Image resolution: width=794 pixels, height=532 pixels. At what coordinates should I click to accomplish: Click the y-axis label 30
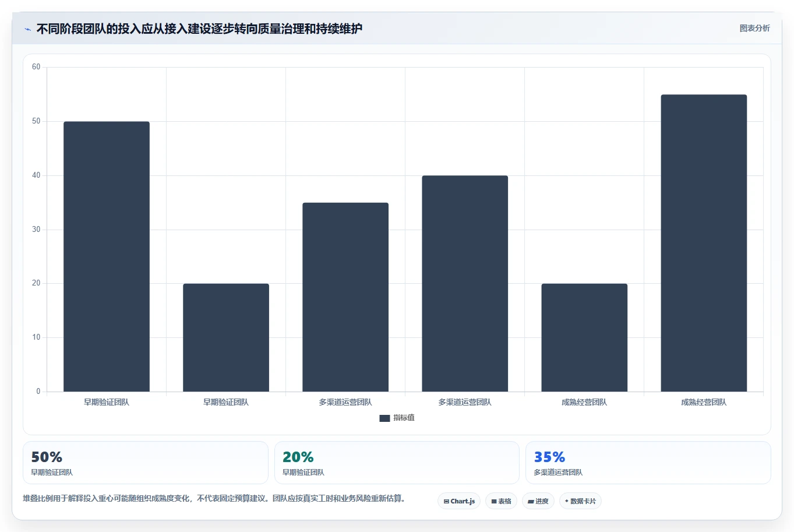(x=36, y=230)
